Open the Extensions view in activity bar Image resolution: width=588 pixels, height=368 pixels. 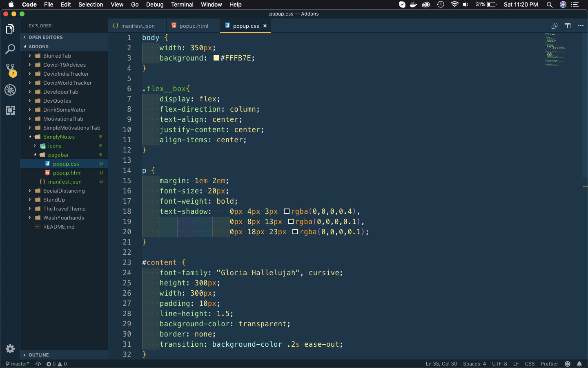click(10, 110)
